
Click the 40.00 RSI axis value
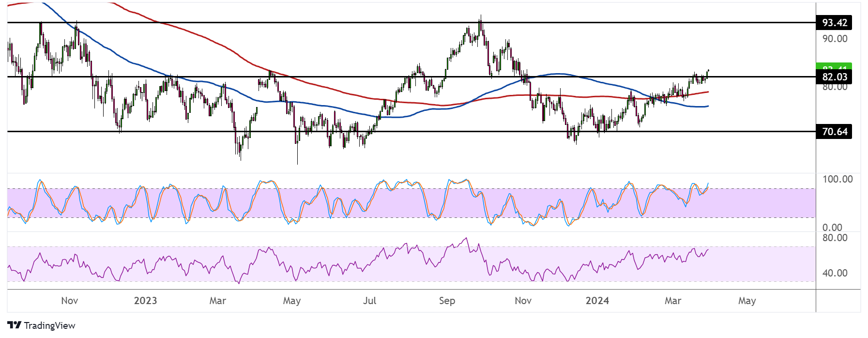pyautogui.click(x=835, y=273)
